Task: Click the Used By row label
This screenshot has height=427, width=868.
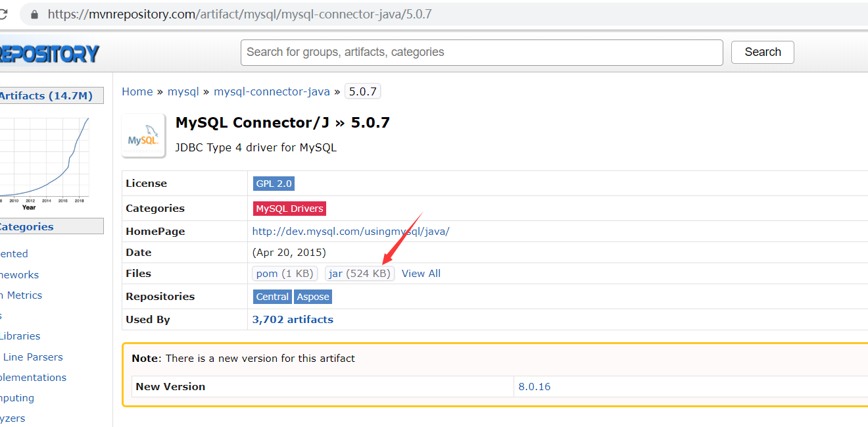Action: point(148,320)
